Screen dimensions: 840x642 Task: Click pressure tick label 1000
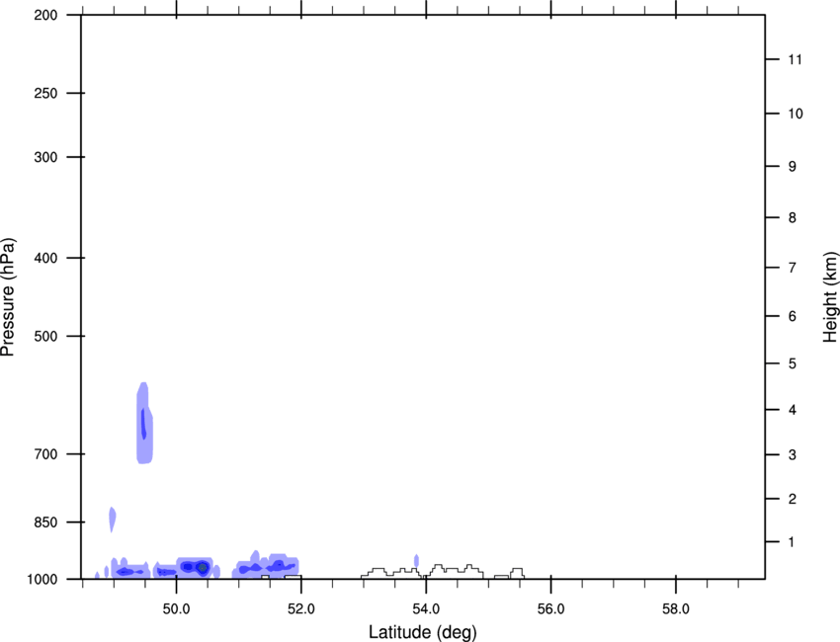(42, 580)
